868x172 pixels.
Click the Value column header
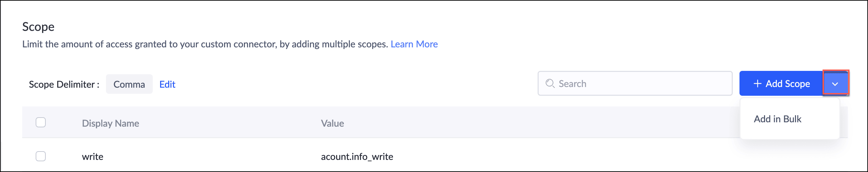[x=332, y=123]
